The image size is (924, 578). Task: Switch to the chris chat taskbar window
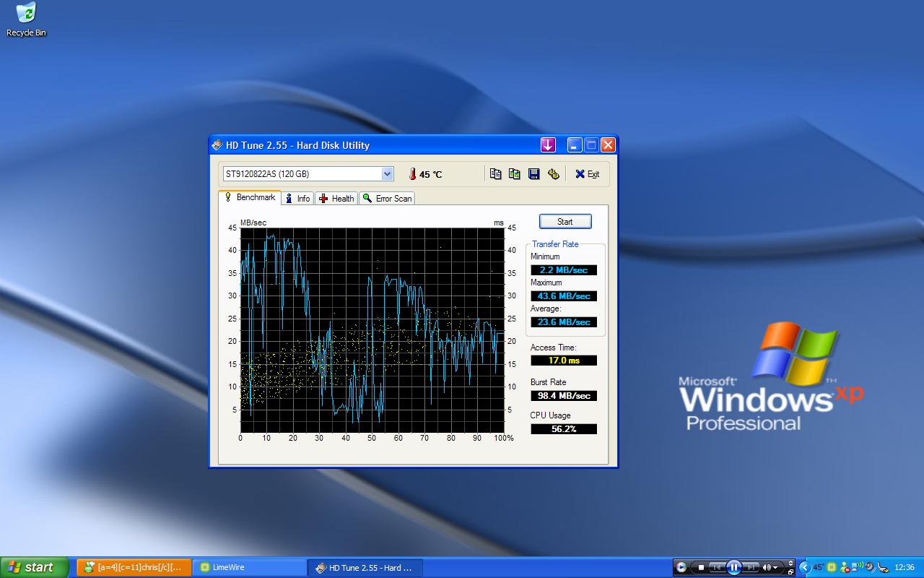134,567
